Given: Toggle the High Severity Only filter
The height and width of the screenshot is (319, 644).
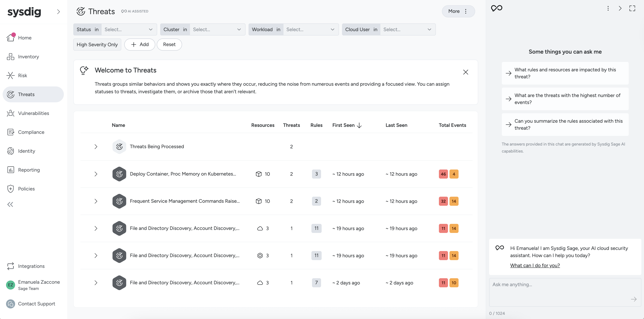Looking at the screenshot, I should point(97,45).
